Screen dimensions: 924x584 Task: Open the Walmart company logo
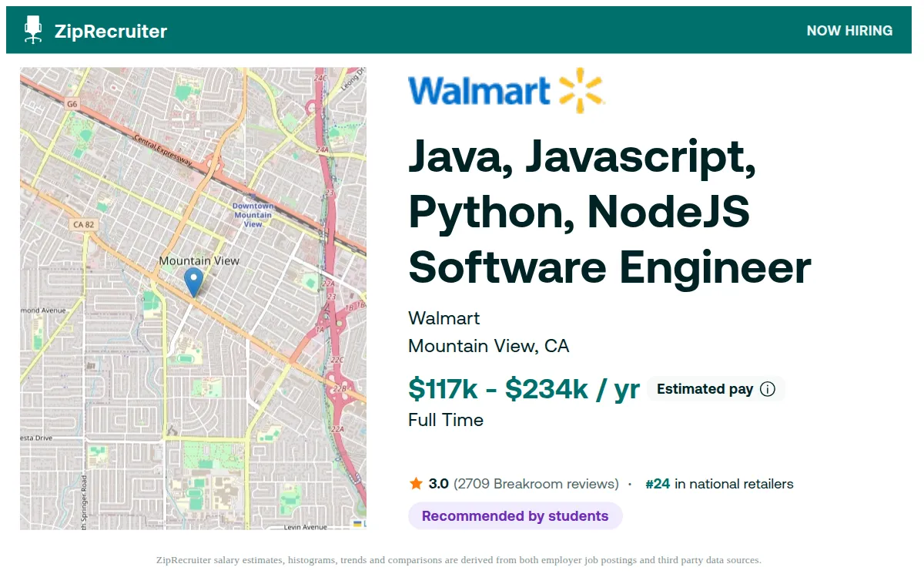pyautogui.click(x=506, y=90)
